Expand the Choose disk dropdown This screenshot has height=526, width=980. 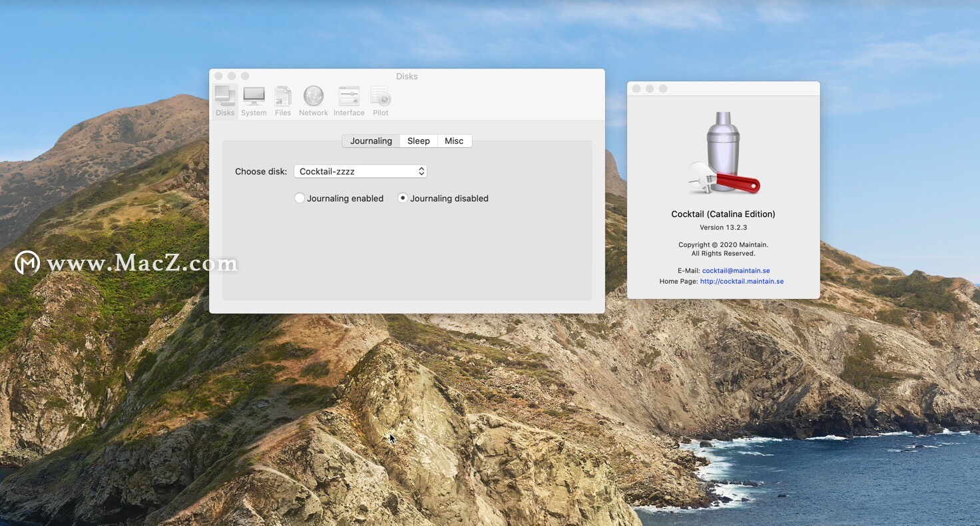360,171
